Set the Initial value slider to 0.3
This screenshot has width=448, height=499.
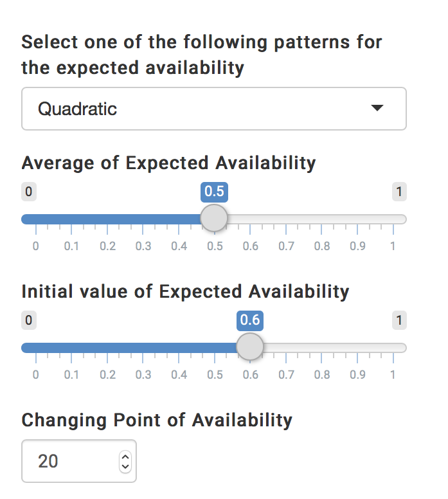pos(143,348)
